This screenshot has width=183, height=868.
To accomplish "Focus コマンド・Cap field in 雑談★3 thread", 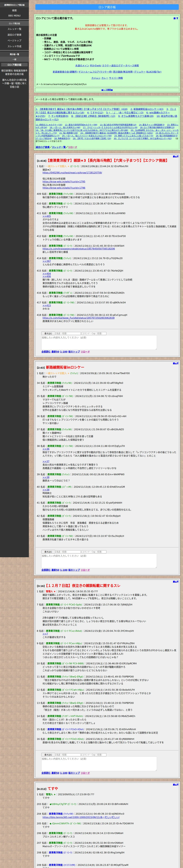I will [94, 334].
